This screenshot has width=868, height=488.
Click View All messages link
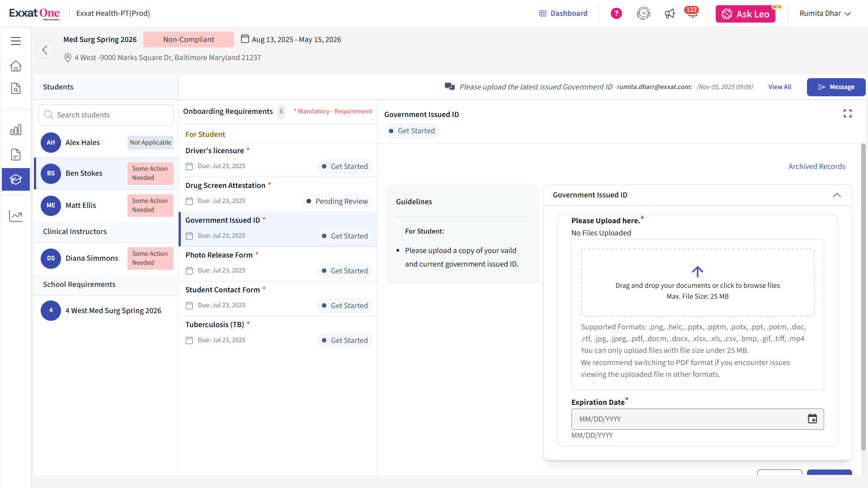pyautogui.click(x=779, y=87)
